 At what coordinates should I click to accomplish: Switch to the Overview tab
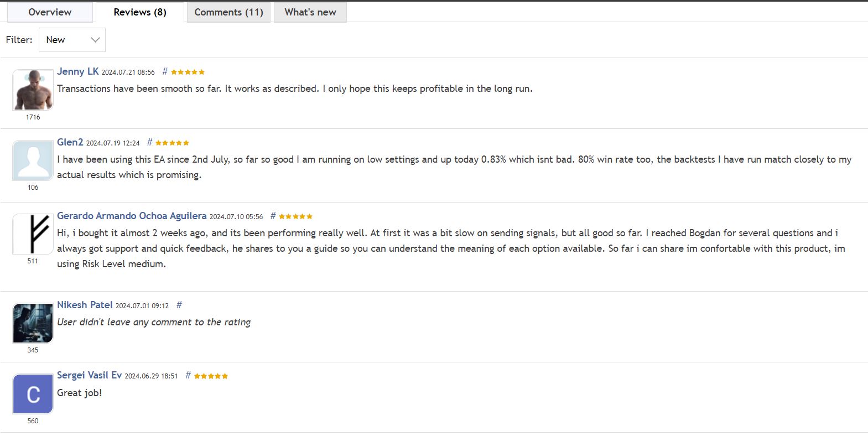pos(49,12)
